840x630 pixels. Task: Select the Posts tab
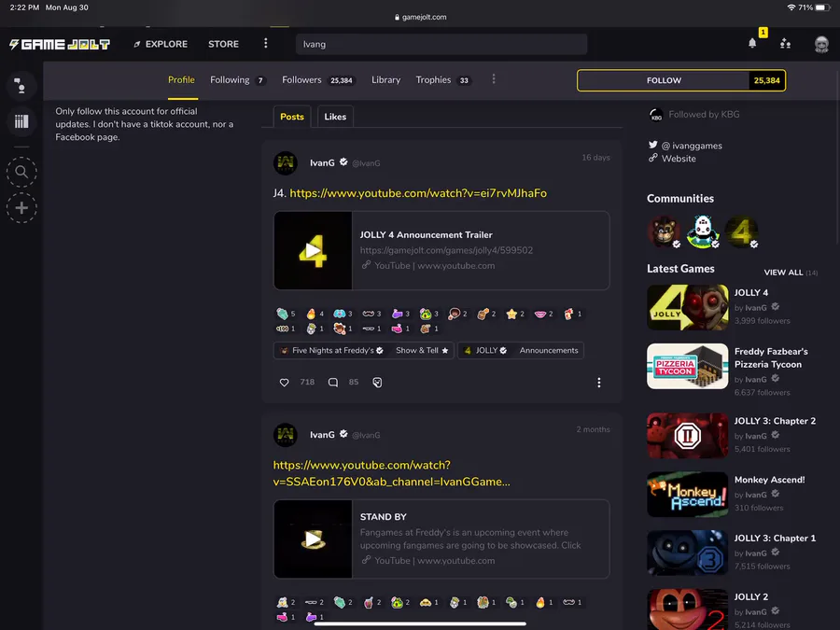(x=292, y=117)
